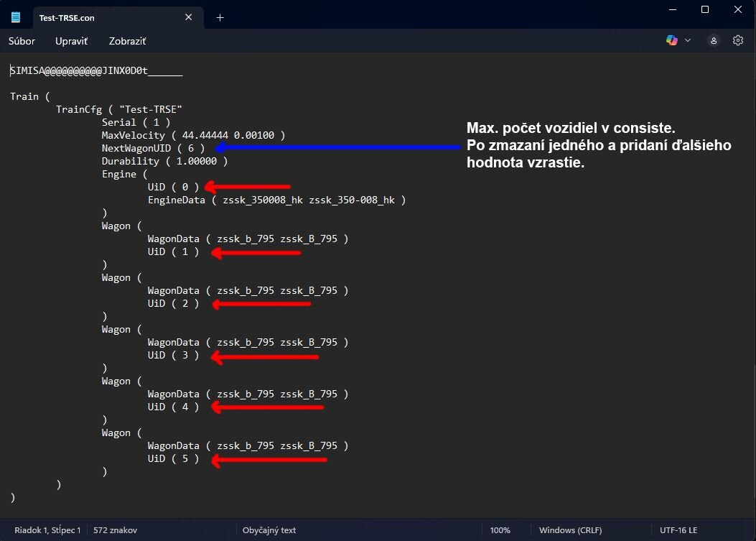This screenshot has width=756, height=541.
Task: Open a new tab with plus icon
Action: click(220, 17)
